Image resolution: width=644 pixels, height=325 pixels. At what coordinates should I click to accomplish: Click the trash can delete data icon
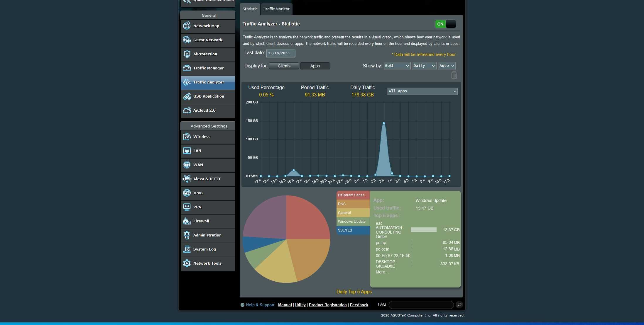(454, 75)
